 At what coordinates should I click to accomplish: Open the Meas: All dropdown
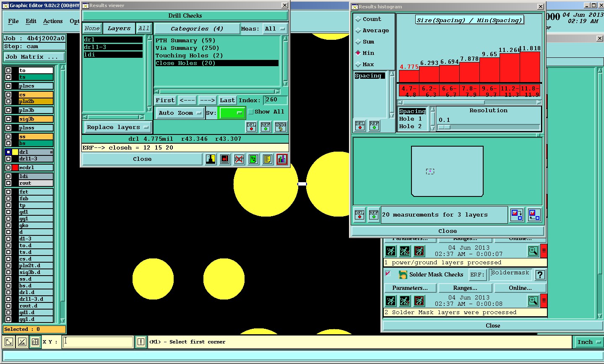(275, 29)
